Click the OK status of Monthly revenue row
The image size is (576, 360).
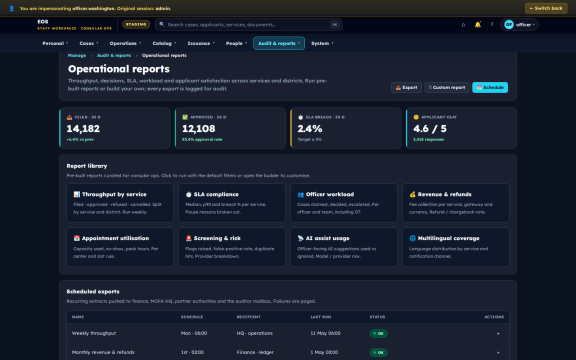click(379, 353)
